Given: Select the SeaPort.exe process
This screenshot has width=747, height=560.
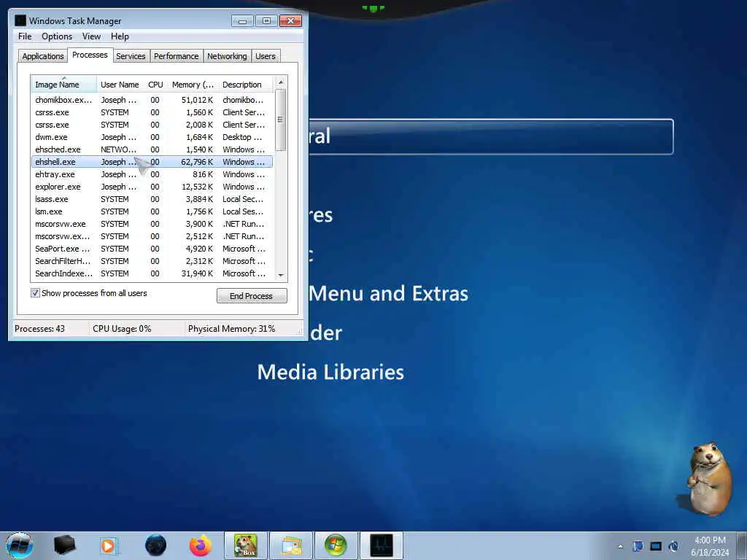Looking at the screenshot, I should (152, 249).
